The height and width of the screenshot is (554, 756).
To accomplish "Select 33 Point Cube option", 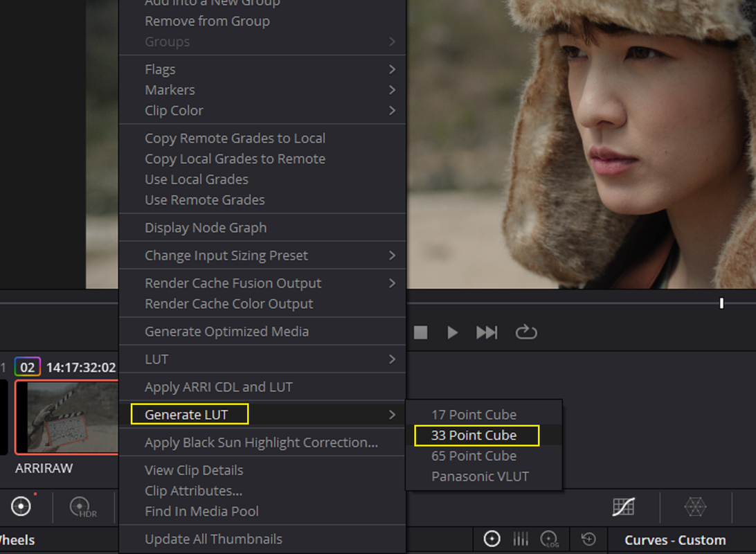I will pyautogui.click(x=484, y=436).
